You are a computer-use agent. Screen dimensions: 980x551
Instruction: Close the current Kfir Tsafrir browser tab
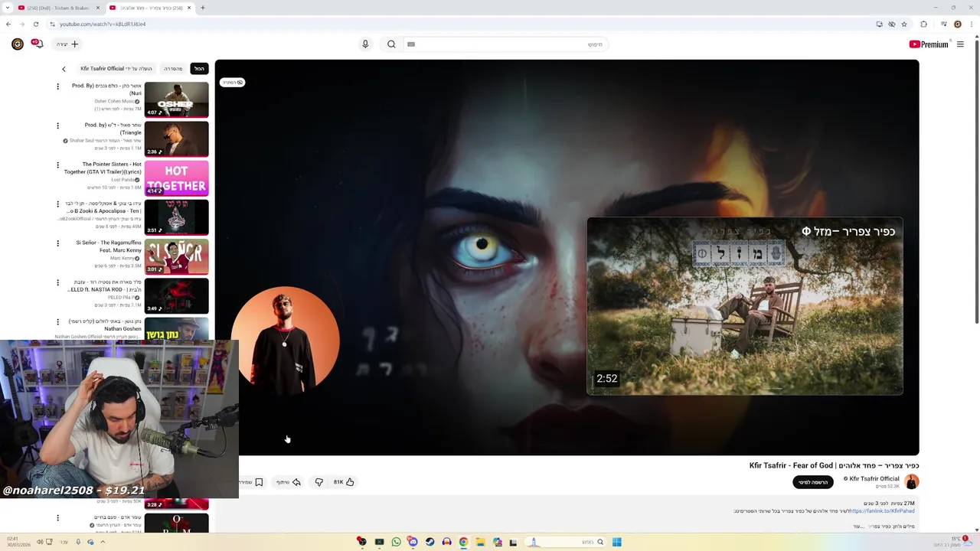coord(189,8)
